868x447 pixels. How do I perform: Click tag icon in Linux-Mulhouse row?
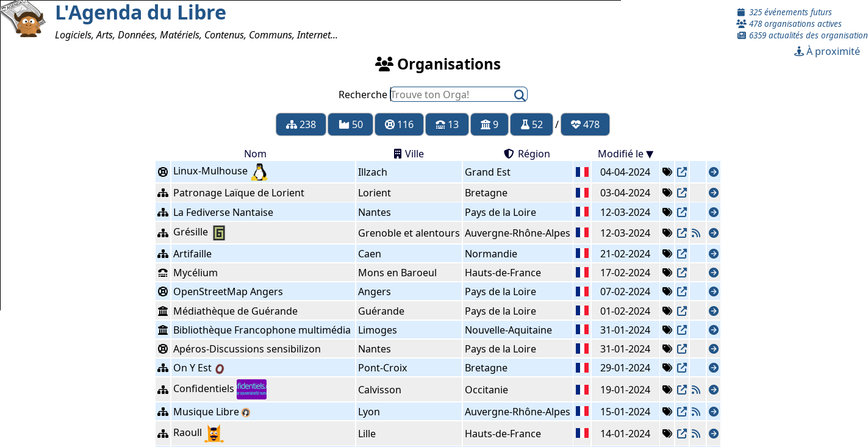(667, 172)
